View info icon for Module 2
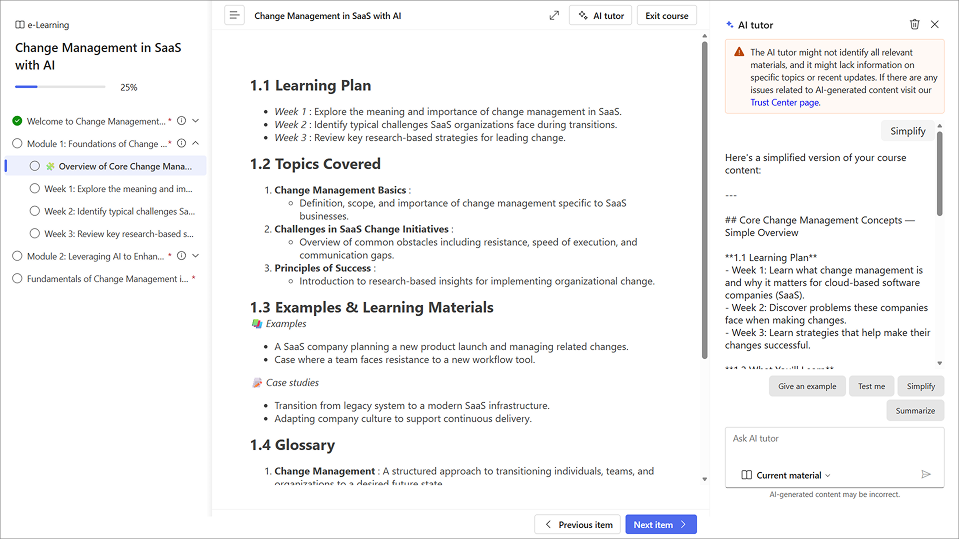The height and width of the screenshot is (539, 959). click(181, 256)
